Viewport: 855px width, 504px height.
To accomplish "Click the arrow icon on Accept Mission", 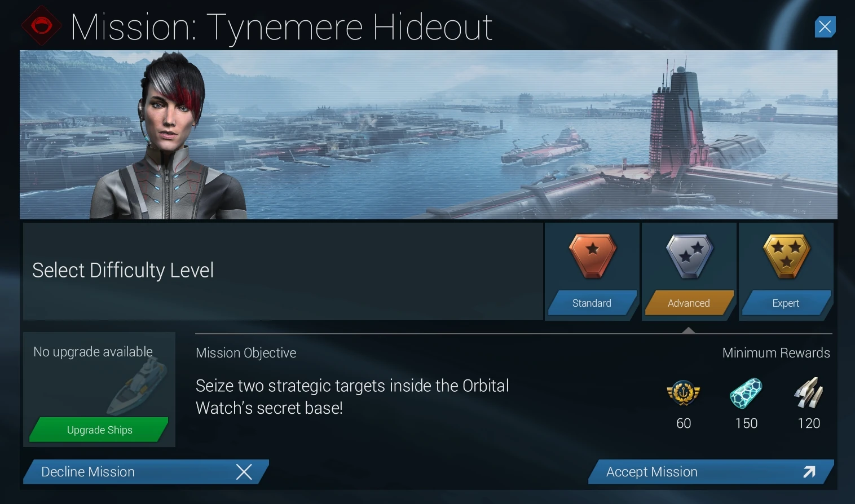I will coord(809,472).
